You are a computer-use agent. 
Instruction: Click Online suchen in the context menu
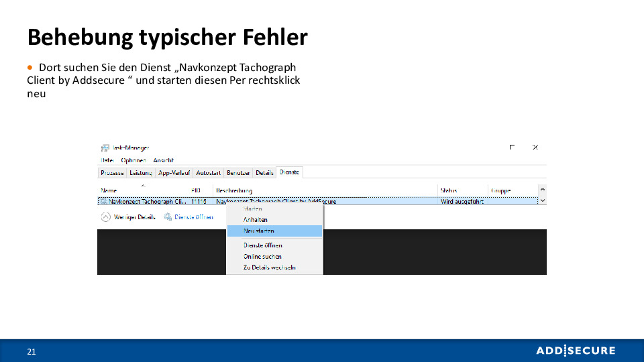click(x=262, y=256)
